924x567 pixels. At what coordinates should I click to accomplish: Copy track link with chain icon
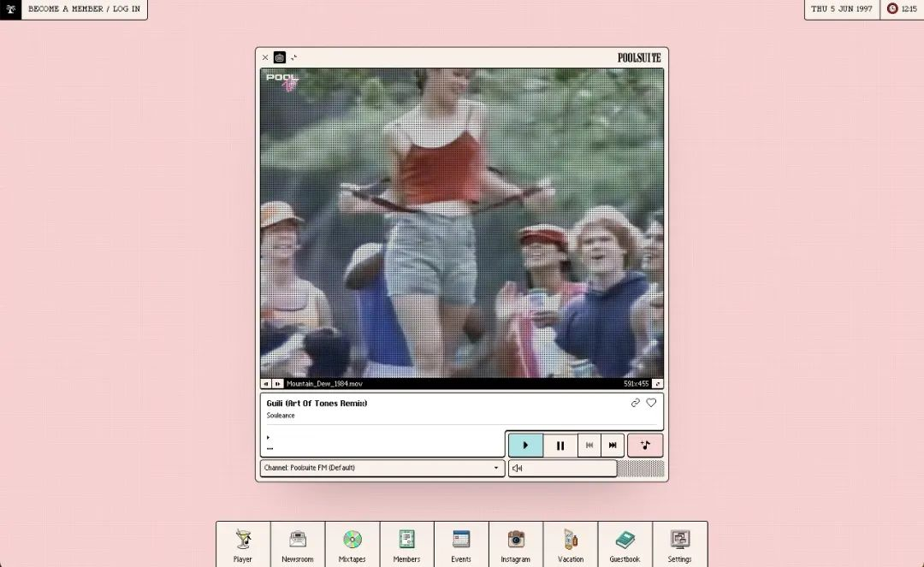[x=635, y=403]
